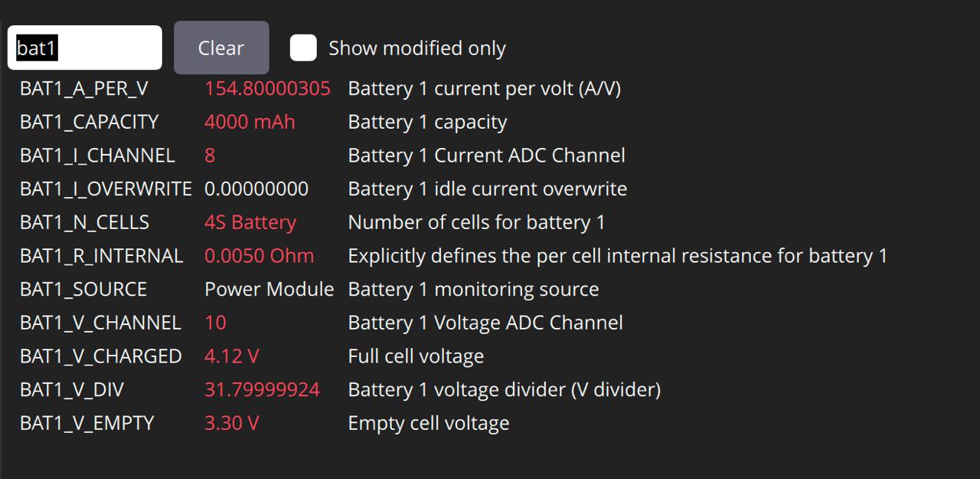Image resolution: width=980 pixels, height=479 pixels.
Task: Select the BAT1_V_EMPTY parameter name
Action: (x=87, y=424)
